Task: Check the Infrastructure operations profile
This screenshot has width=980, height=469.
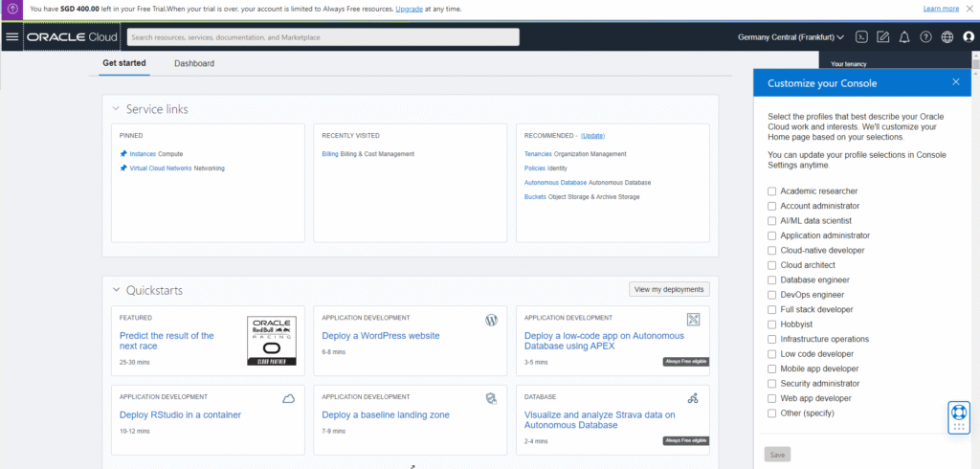Action: pyautogui.click(x=772, y=339)
